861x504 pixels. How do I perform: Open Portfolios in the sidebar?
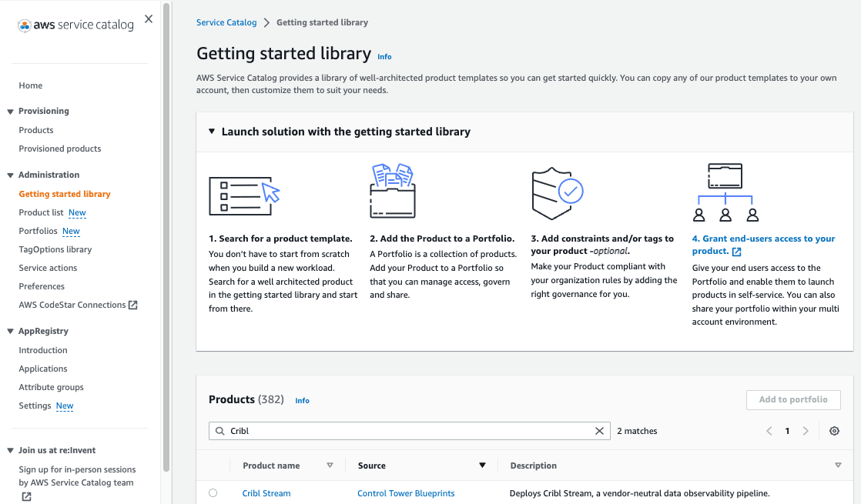pyautogui.click(x=38, y=231)
